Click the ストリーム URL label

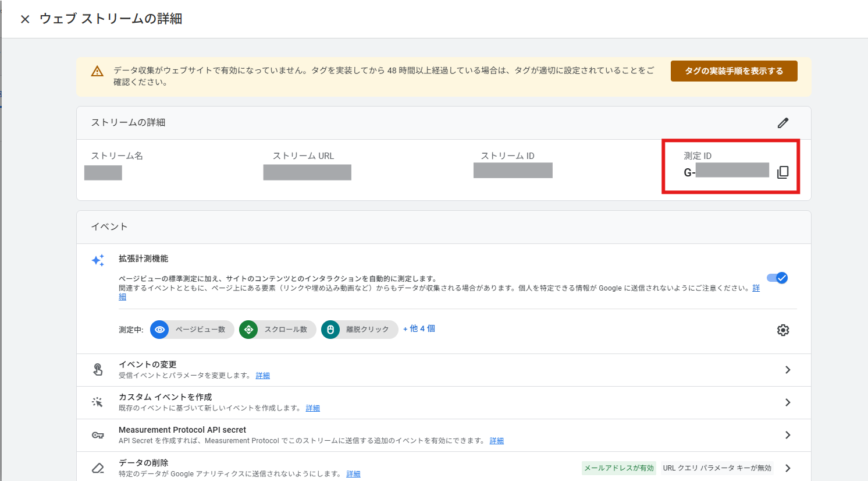pos(304,155)
